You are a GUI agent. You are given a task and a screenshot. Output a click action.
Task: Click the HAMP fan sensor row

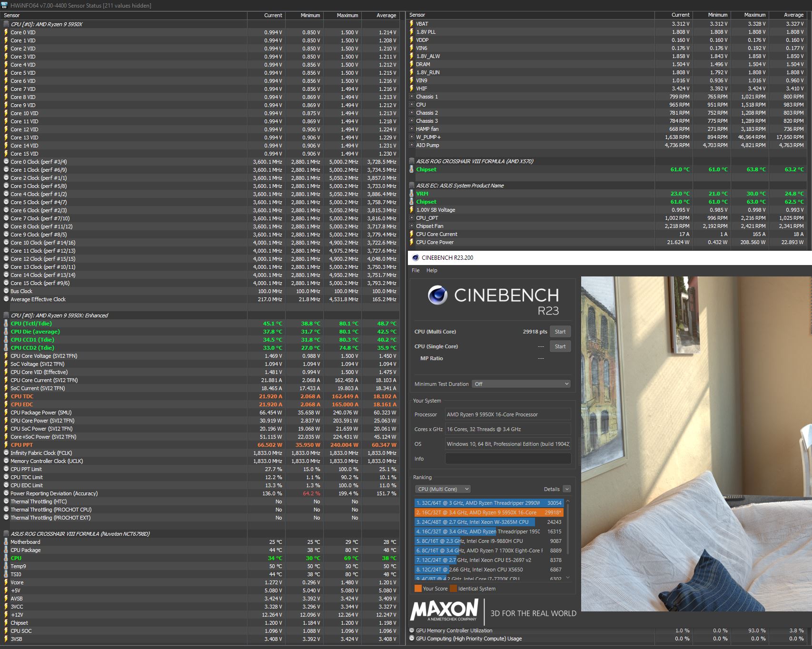click(x=607, y=129)
